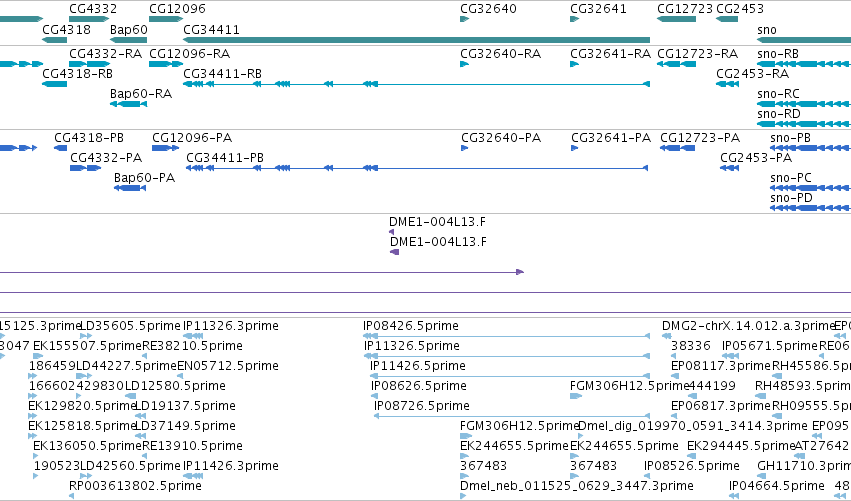851x501 pixels.
Task: Click the CG4332-PA protein label
Action: point(106,158)
